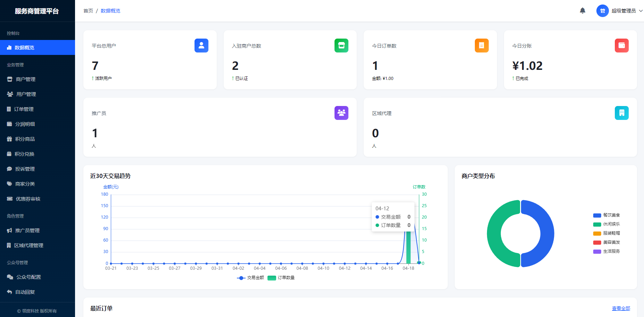Click the 平台总用户 user icon
Viewport: 644px width, 317px height.
[201, 46]
